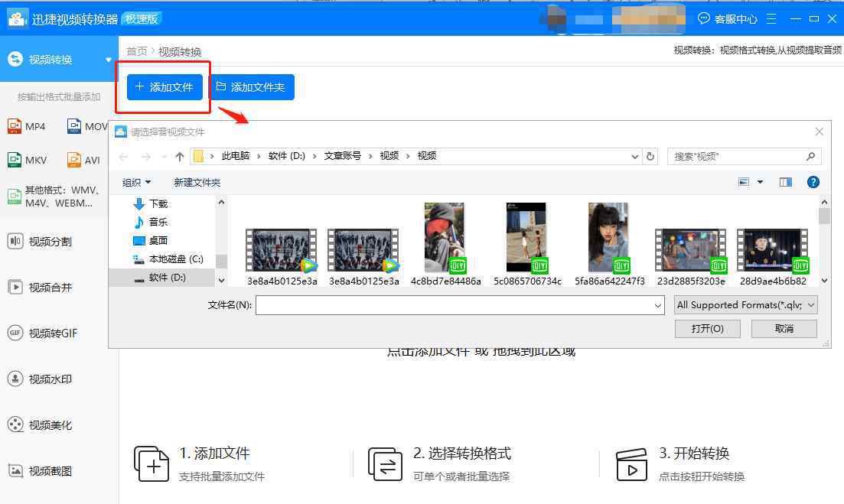
Task: Click the 1. 添加文件 step icon
Action: (152, 463)
